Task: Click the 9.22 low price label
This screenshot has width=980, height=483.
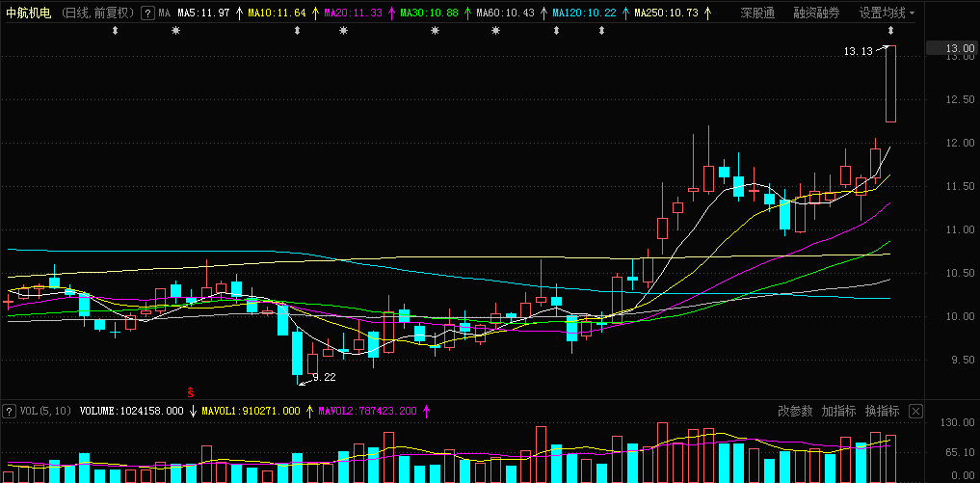Action: click(325, 377)
